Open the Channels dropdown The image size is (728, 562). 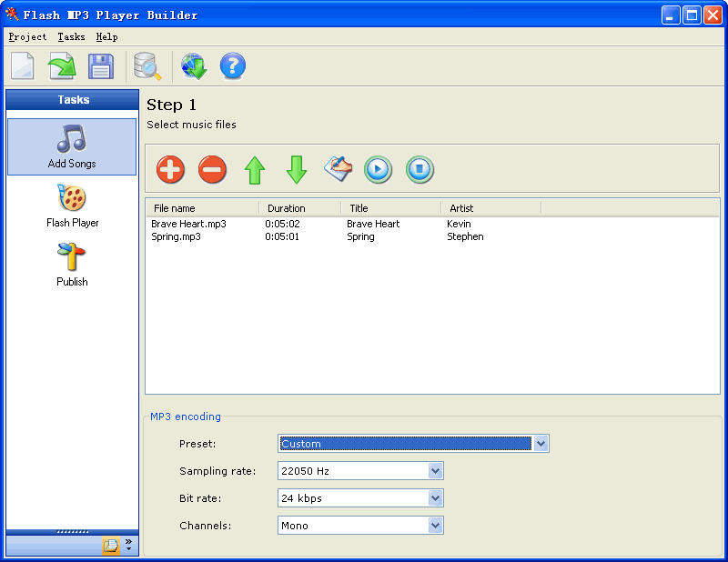pos(360,526)
